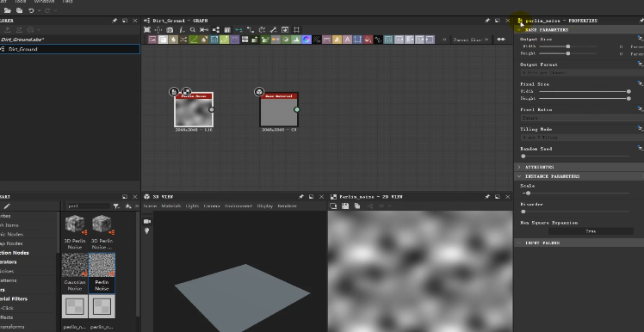Pin the Explorer panel
Viewport: 644px width, 332px height.
115,21
